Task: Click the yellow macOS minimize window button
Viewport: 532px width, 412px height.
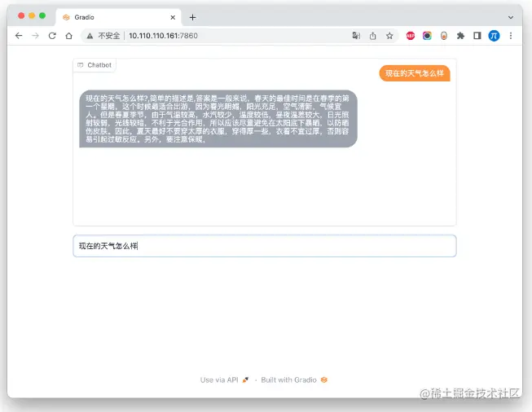Action: (32, 15)
